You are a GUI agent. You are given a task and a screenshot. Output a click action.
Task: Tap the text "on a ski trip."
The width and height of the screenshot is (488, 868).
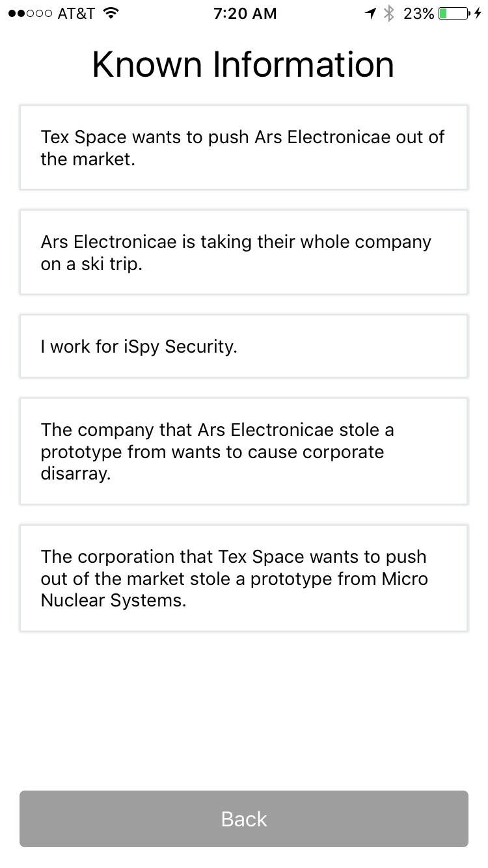(x=91, y=264)
